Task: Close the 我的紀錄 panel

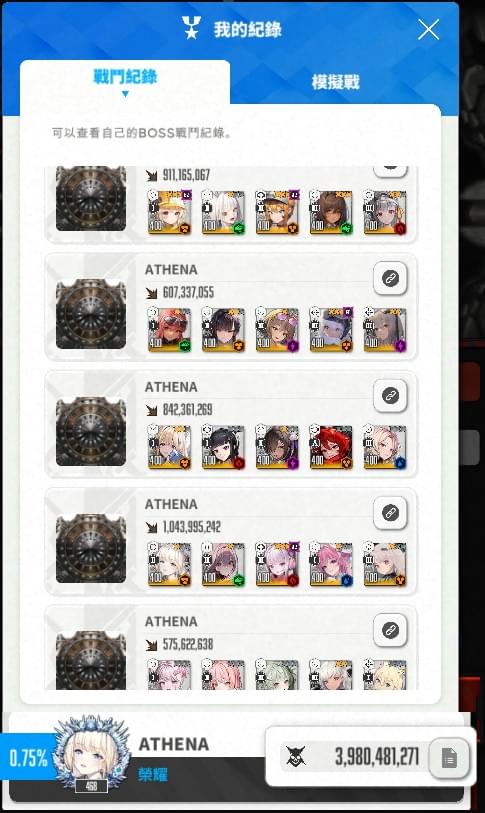Action: click(428, 30)
